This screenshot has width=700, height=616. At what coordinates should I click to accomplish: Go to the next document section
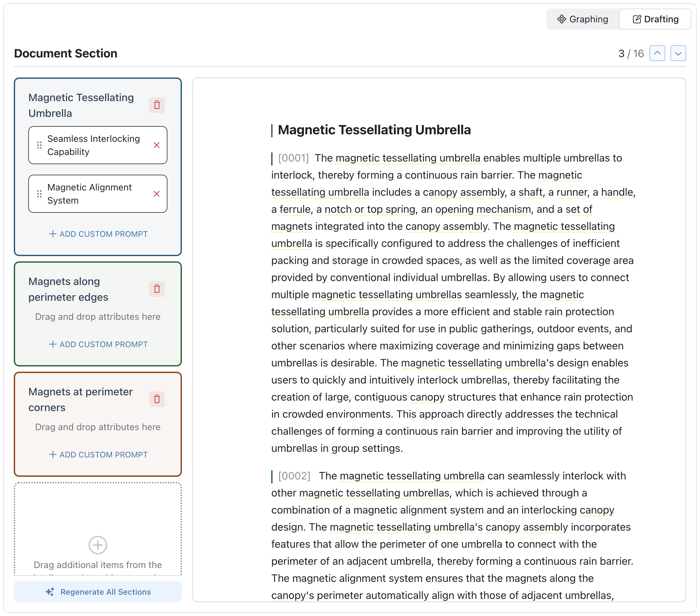[678, 53]
